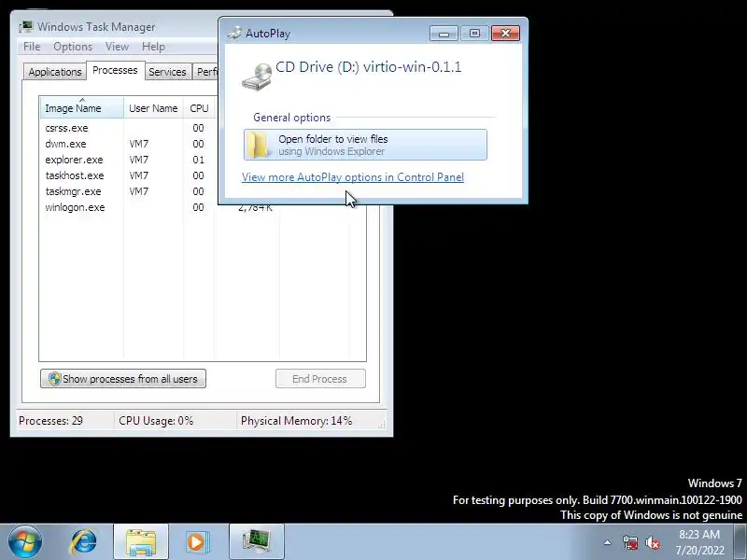Click the Windows Task Manager title icon

(26, 27)
